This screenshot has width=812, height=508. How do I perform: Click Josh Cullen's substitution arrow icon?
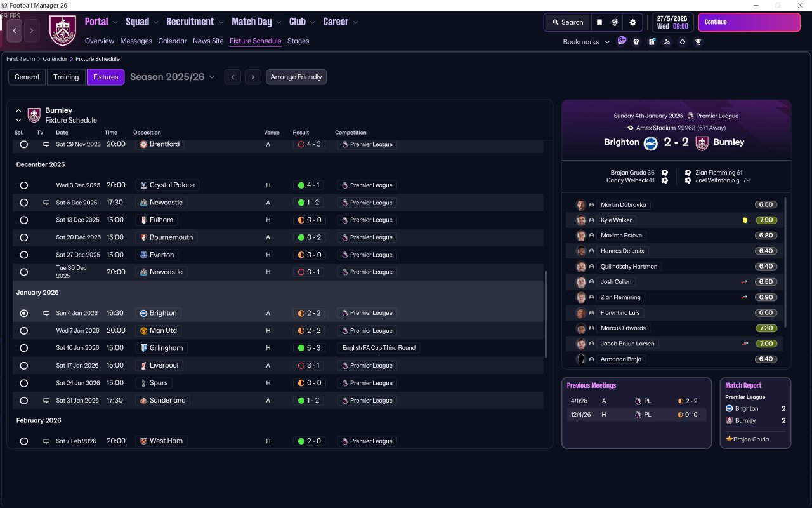[x=744, y=282]
